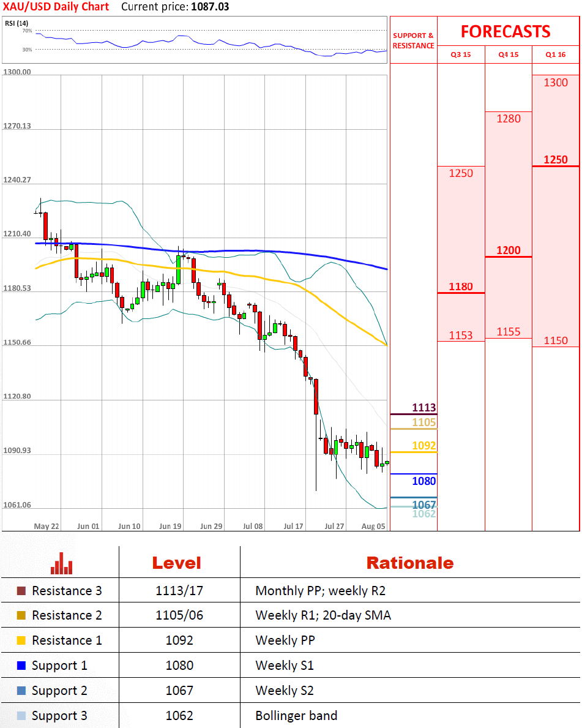Click the 1113 resistance level marker
582x728 pixels.
423,408
